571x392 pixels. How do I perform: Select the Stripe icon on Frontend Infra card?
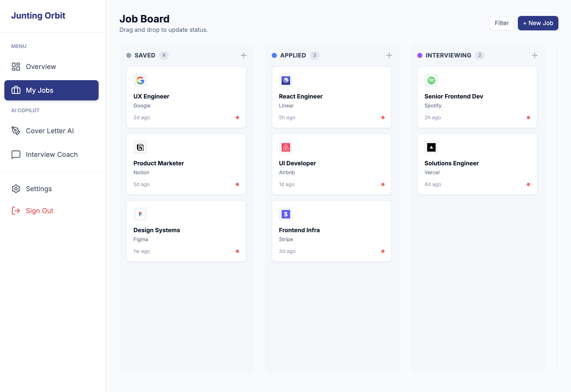tap(285, 214)
